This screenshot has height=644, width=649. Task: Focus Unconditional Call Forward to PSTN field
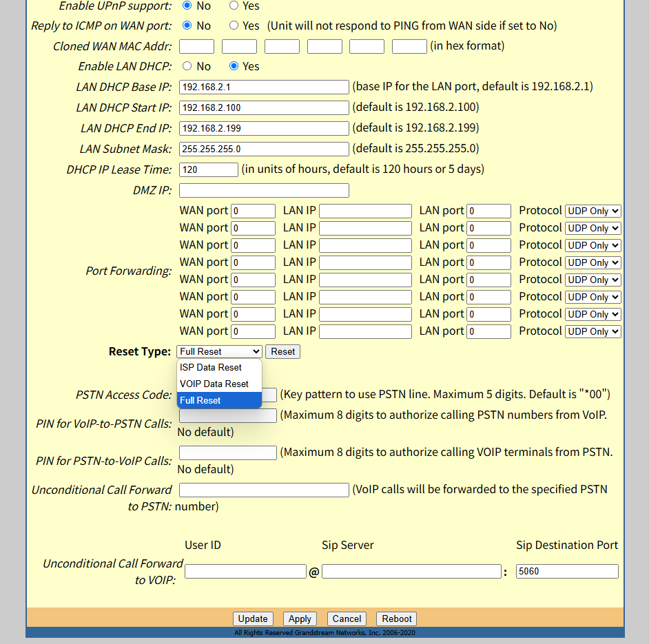(x=264, y=490)
